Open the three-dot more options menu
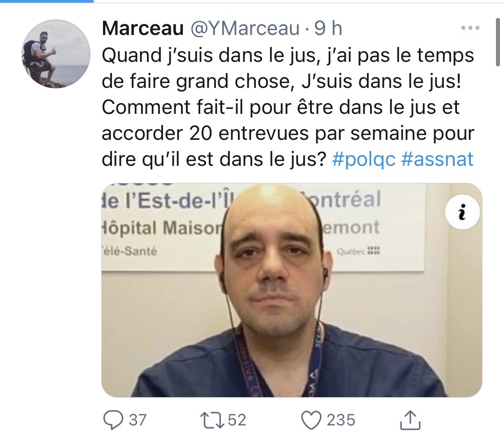Image resolution: width=504 pixels, height=442 pixels. (x=470, y=28)
